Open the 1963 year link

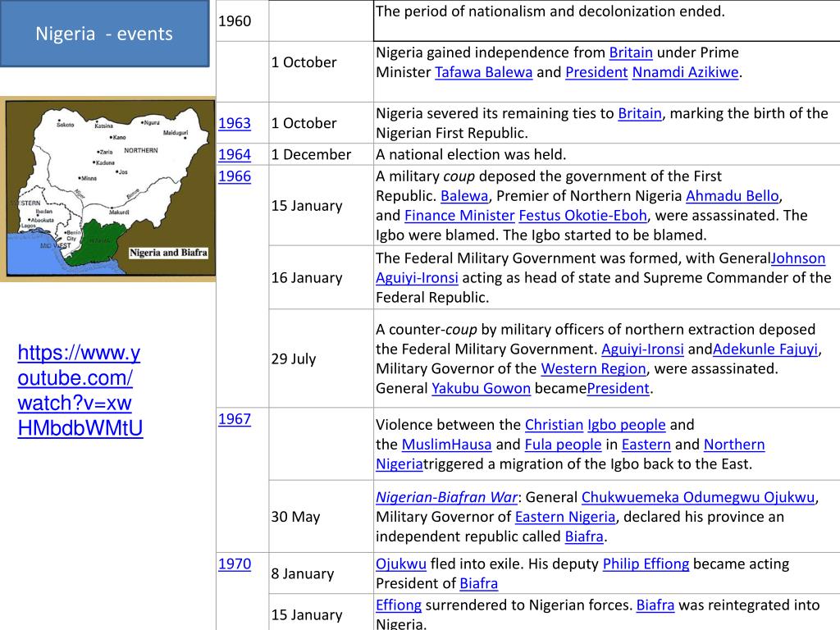click(234, 123)
